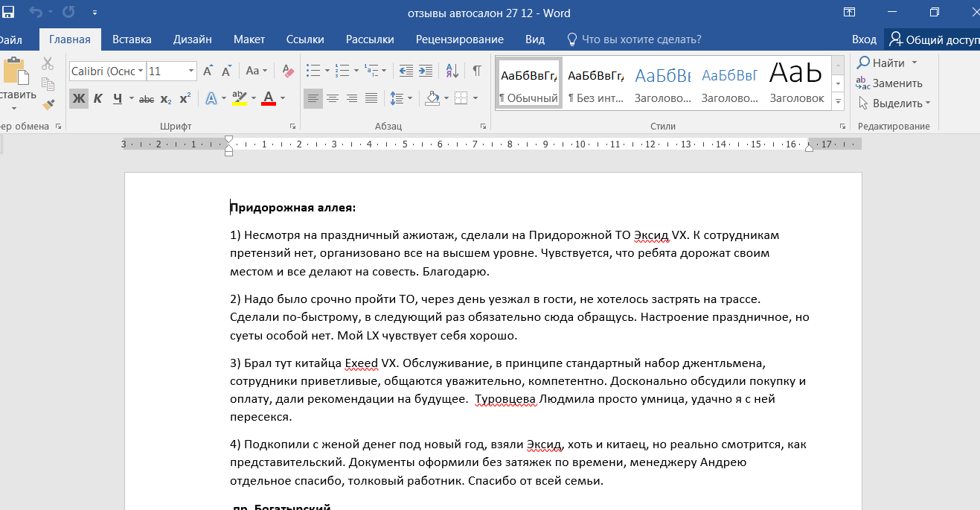This screenshot has width=980, height=510.
Task: Show paragraph marks with the pilcrow icon
Action: (476, 71)
